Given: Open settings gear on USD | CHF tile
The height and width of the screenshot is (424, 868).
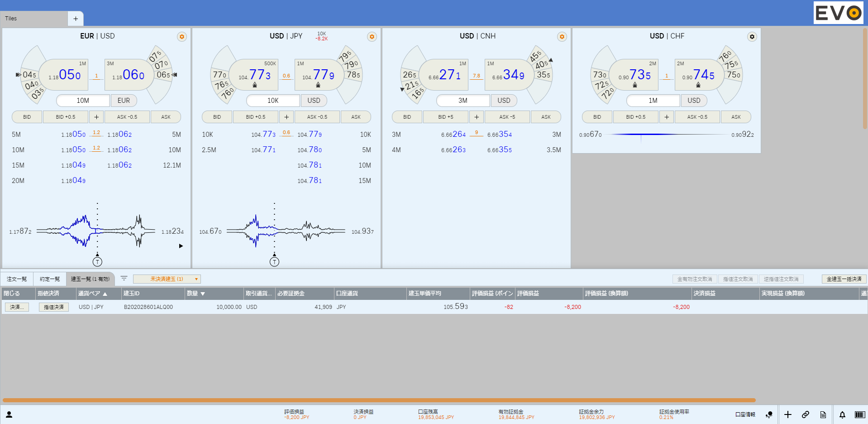Looking at the screenshot, I should [752, 37].
